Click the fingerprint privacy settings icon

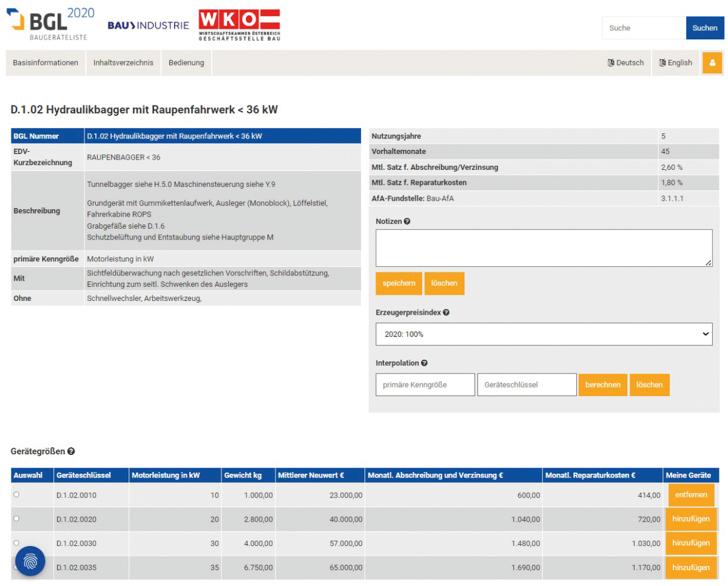point(30,562)
